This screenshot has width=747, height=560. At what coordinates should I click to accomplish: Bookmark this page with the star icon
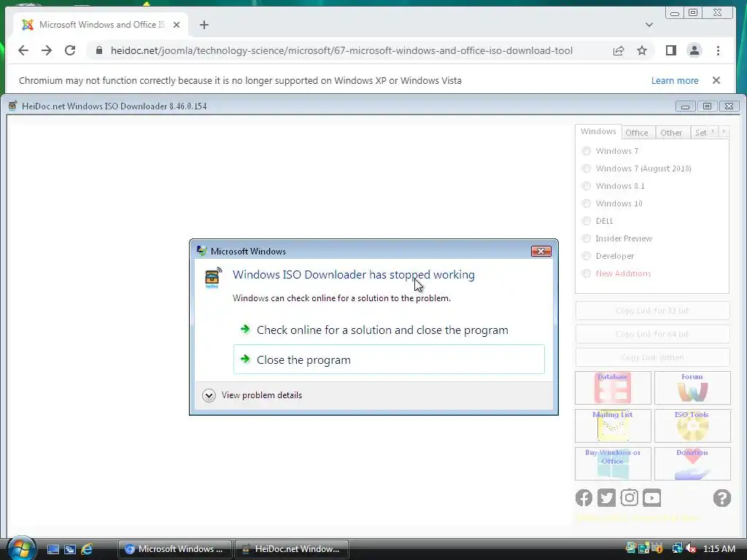(x=642, y=50)
